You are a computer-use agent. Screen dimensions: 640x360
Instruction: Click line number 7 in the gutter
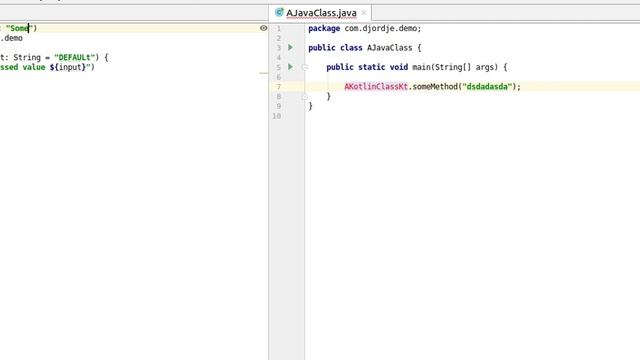coord(279,87)
